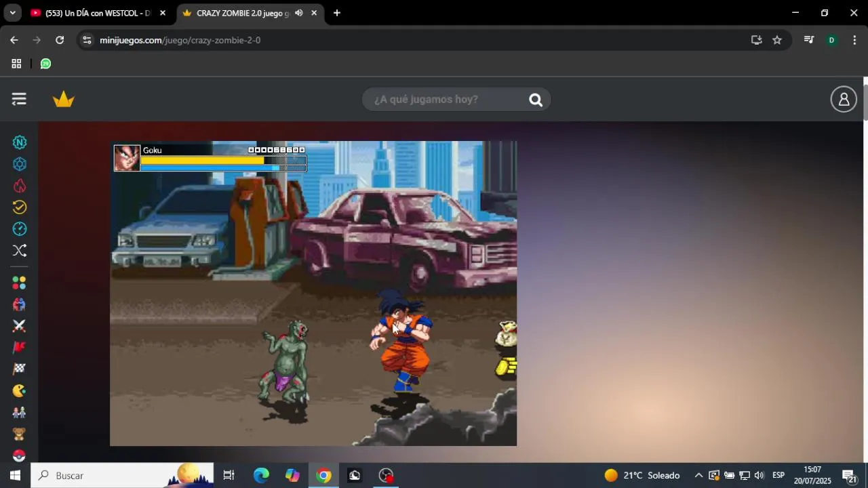
Task: Open the tab search dropdown arrow
Action: [14, 13]
